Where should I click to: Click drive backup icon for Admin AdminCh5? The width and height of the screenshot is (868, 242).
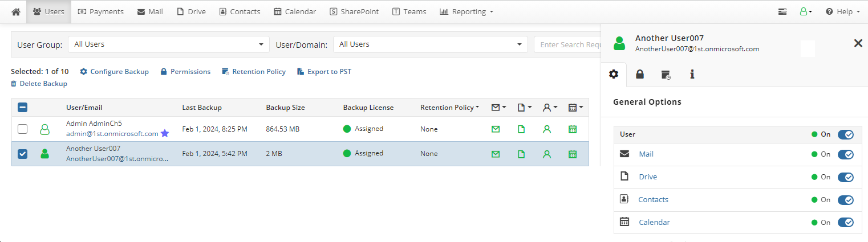tap(521, 129)
